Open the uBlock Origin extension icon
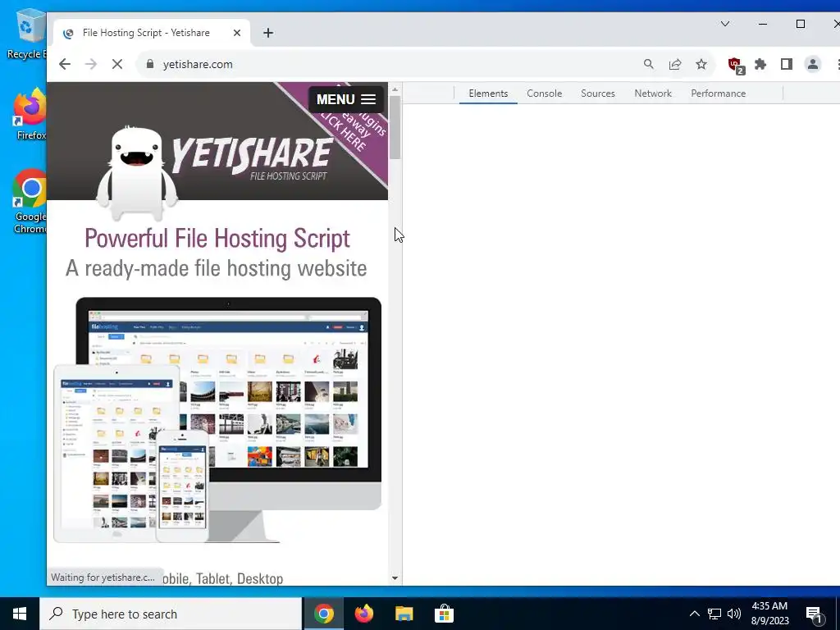The image size is (840, 630). 736,66
